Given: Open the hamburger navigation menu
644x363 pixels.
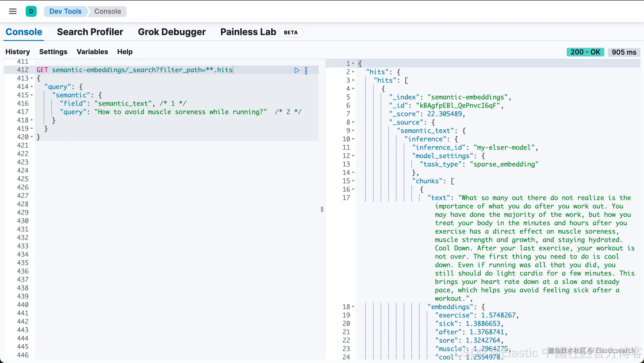Looking at the screenshot, I should (x=13, y=11).
